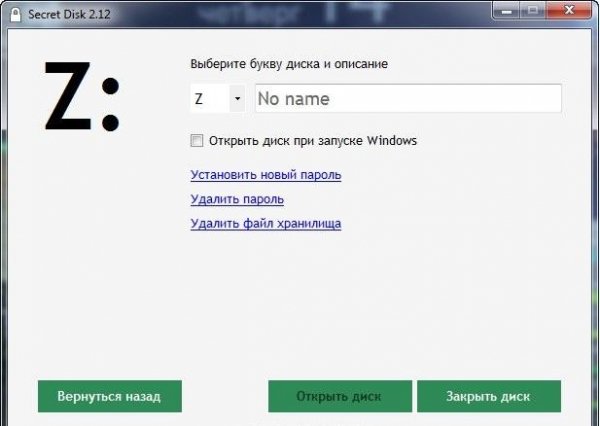Image resolution: width=600 pixels, height=426 pixels.
Task: Click the 'No name' description field
Action: point(408,98)
